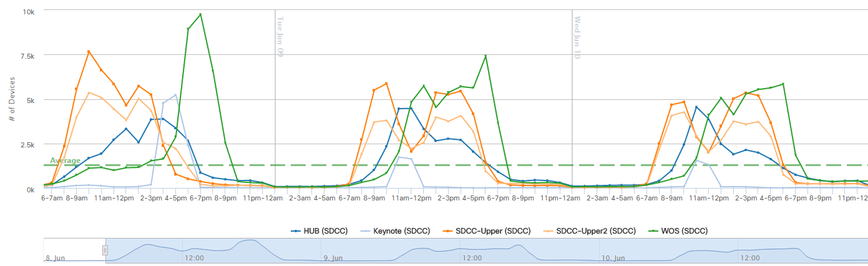The width and height of the screenshot is (868, 266).
Task: Click the green Average dashed line label
Action: point(65,160)
